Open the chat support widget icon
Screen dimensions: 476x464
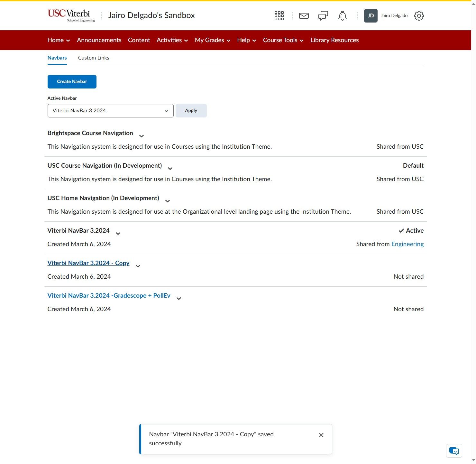coord(454,451)
